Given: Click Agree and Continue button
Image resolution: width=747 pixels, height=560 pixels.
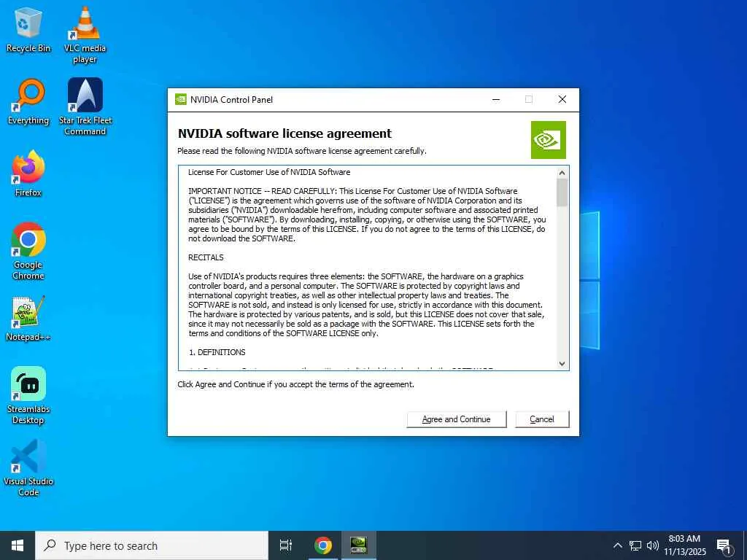Looking at the screenshot, I should (x=457, y=419).
